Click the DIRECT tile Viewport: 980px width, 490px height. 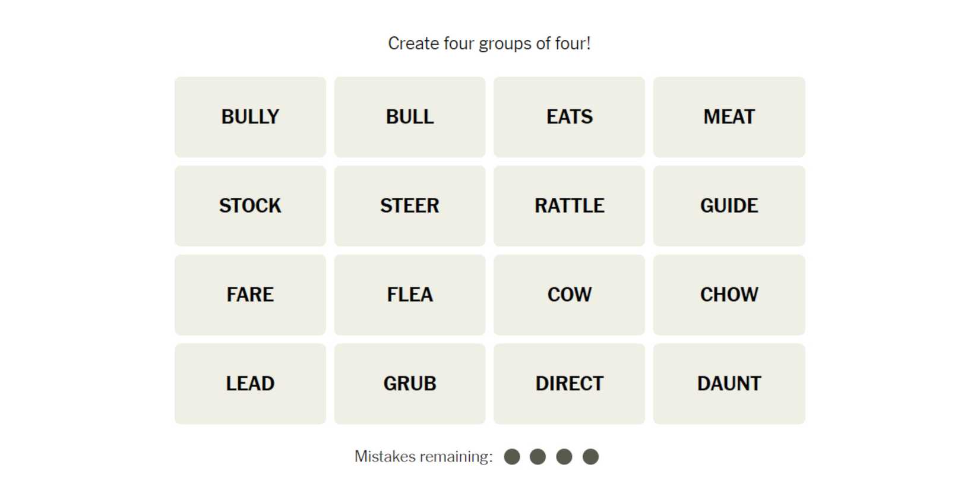click(569, 384)
